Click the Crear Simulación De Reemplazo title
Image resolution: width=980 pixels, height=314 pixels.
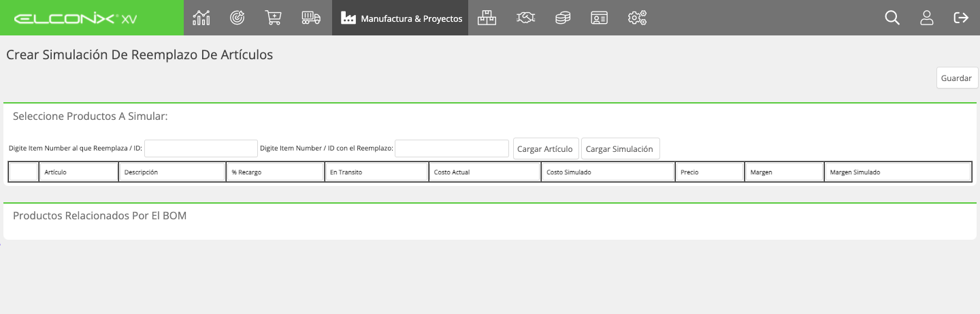(140, 55)
